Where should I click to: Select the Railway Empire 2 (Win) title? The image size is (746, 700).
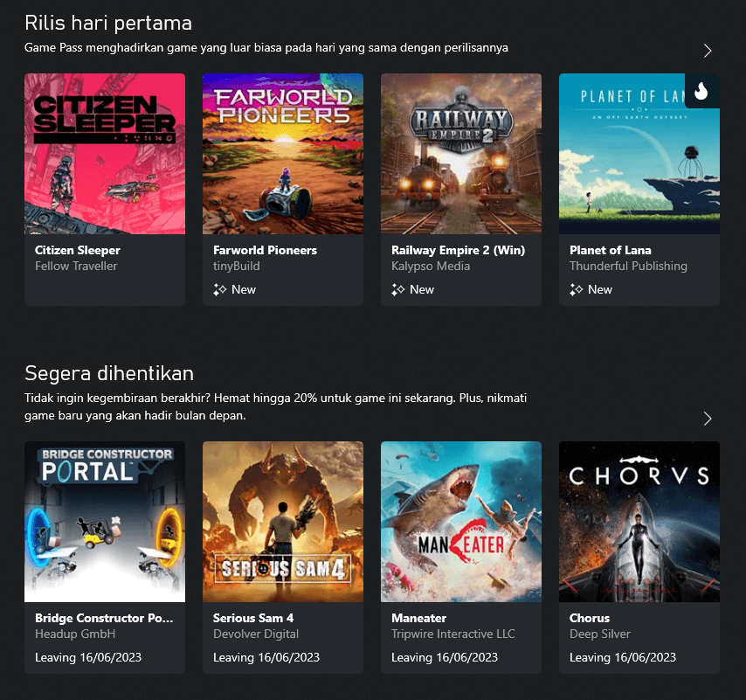[458, 250]
